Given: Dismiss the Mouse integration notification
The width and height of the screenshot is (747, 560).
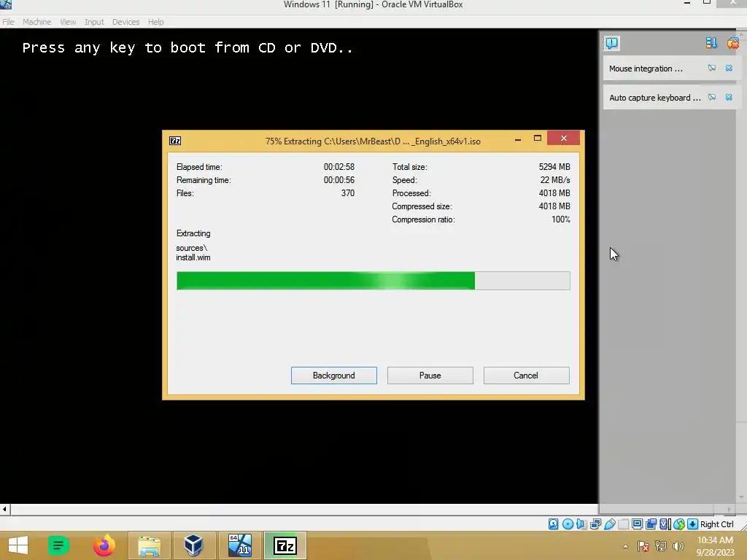Looking at the screenshot, I should pyautogui.click(x=729, y=68).
